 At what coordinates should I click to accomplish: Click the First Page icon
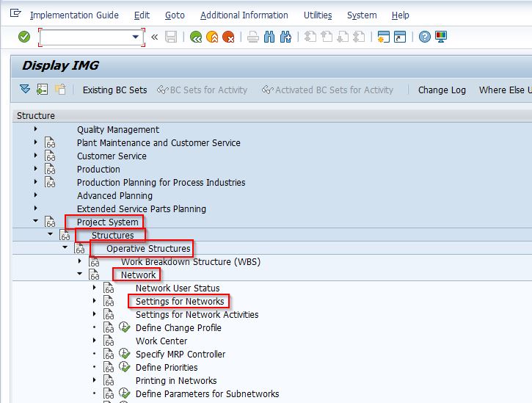[x=310, y=37]
